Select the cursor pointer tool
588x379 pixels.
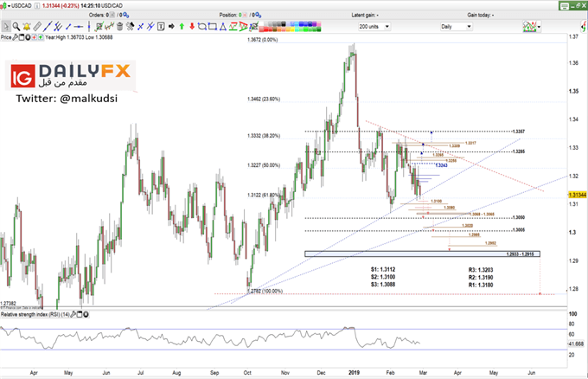point(6,27)
